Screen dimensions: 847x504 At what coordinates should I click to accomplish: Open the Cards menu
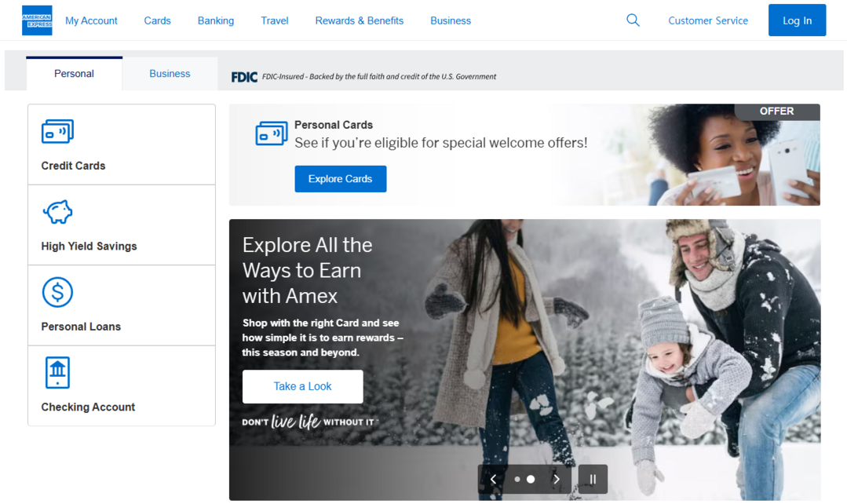point(157,20)
